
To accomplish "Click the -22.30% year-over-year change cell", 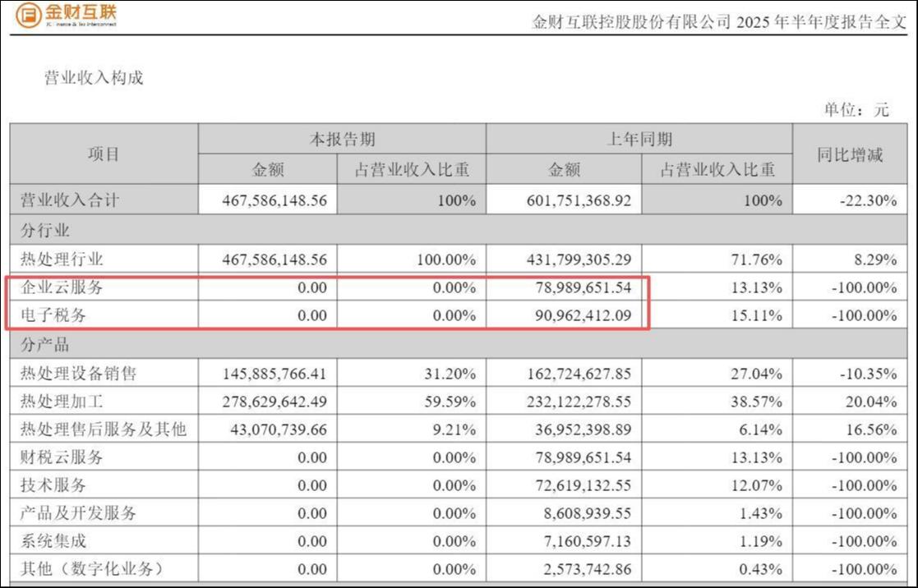I will pos(868,200).
